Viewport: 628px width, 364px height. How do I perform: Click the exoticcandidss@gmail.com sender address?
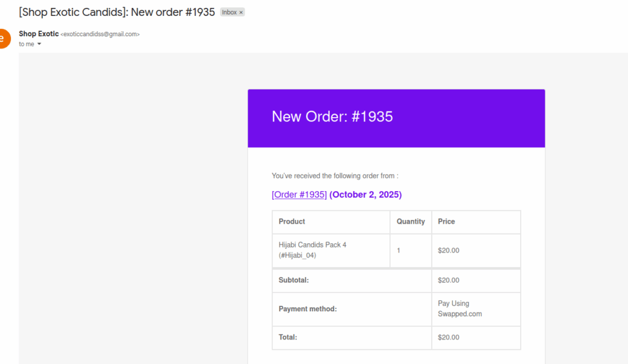100,34
